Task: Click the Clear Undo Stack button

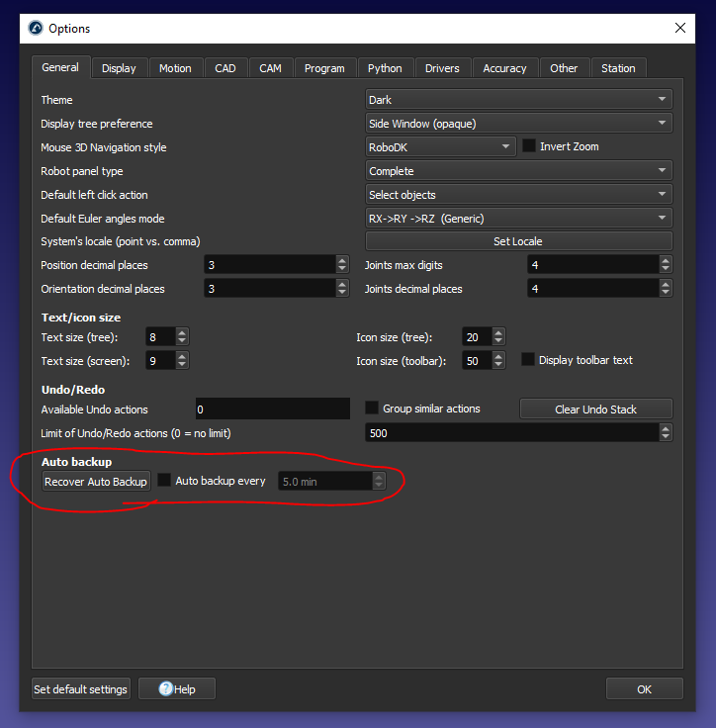Action: (595, 409)
